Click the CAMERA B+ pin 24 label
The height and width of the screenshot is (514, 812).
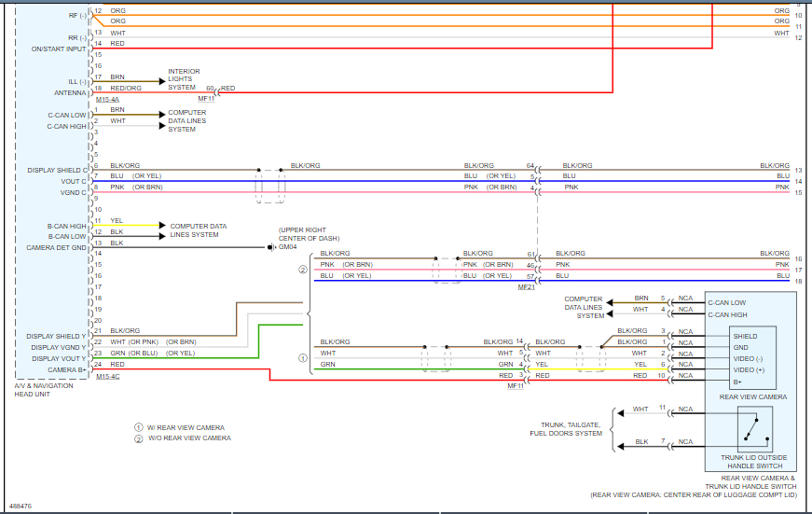point(66,370)
